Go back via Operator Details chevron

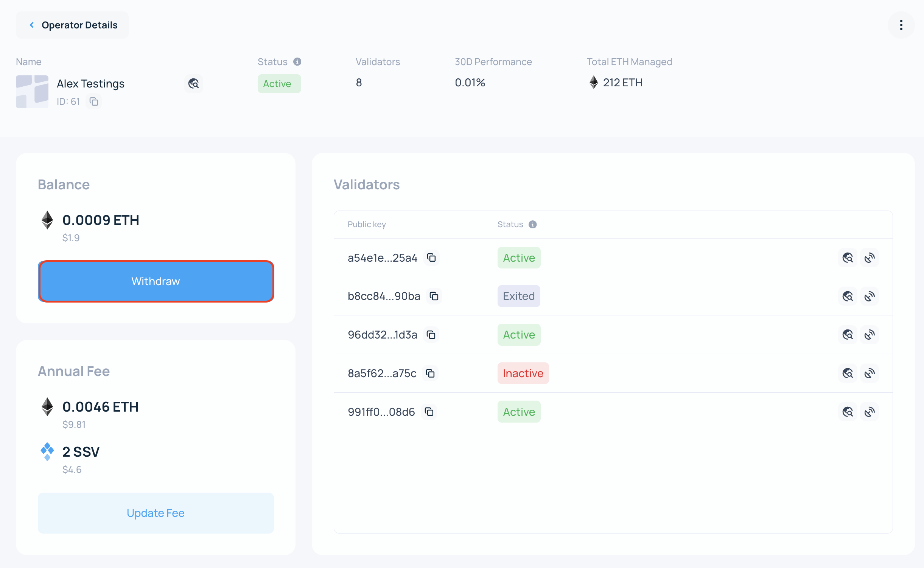click(x=32, y=25)
